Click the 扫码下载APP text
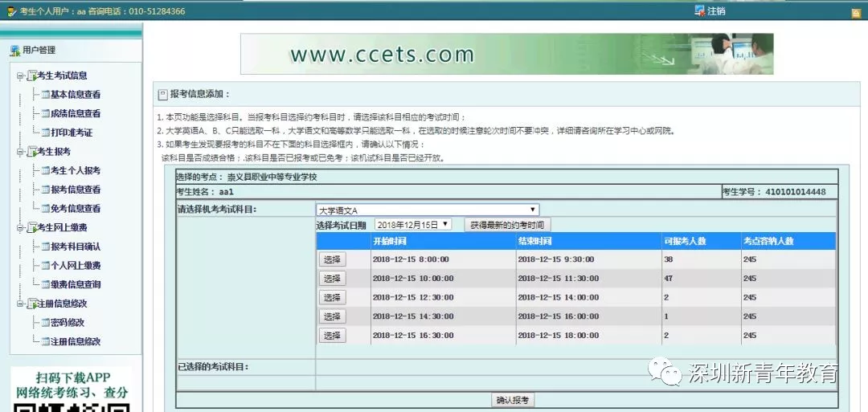This screenshot has height=412, width=868. [73, 378]
